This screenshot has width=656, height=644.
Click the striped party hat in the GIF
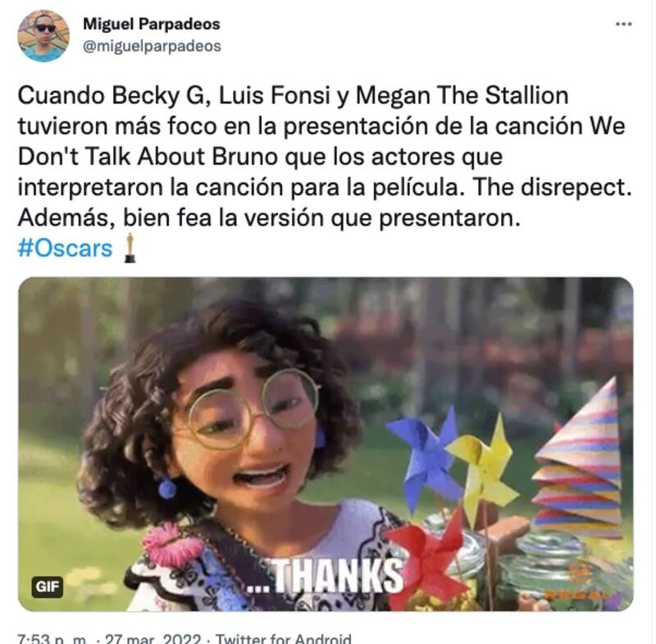click(579, 459)
